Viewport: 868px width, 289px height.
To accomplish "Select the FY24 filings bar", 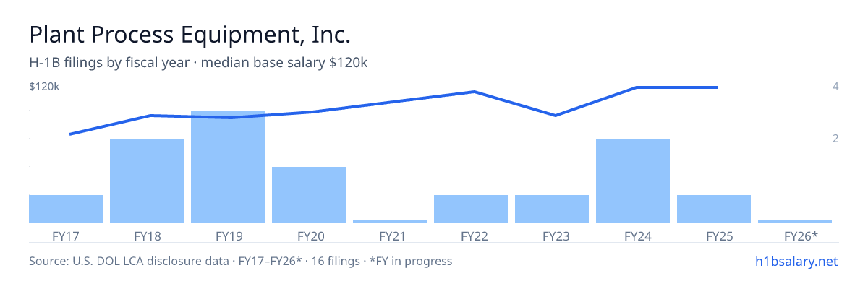I will tap(633, 181).
